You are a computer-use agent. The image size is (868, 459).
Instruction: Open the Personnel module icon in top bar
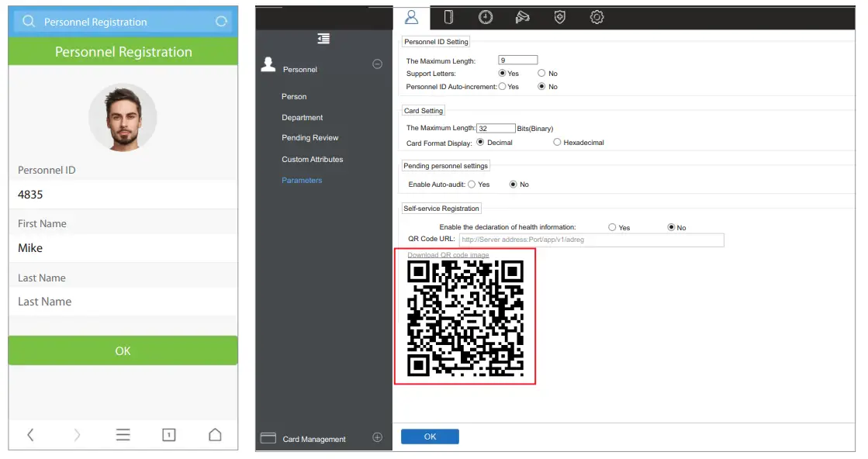[411, 17]
